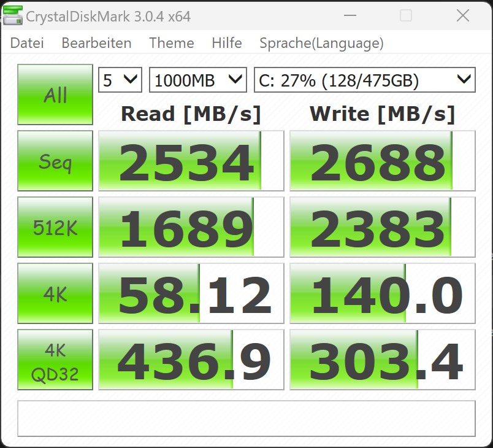Screen dimensions: 493x448
Task: Start the Seq sequential test
Action: click(x=55, y=161)
